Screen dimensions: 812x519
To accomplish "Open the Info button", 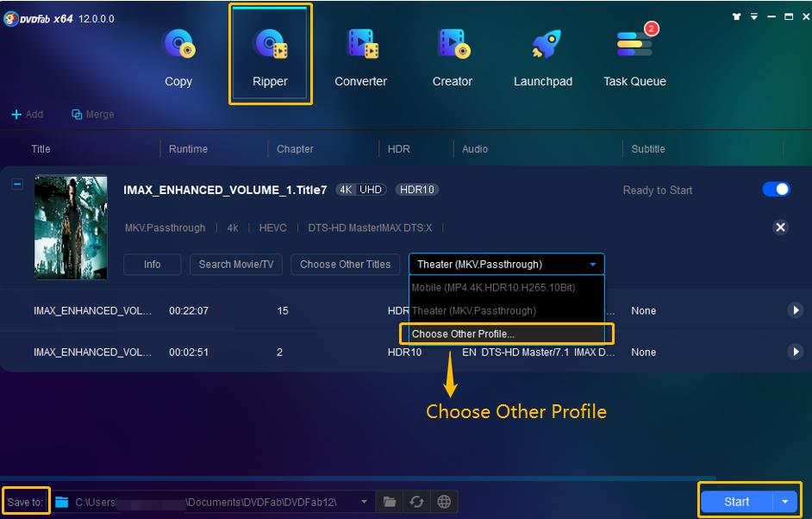I will 153,264.
